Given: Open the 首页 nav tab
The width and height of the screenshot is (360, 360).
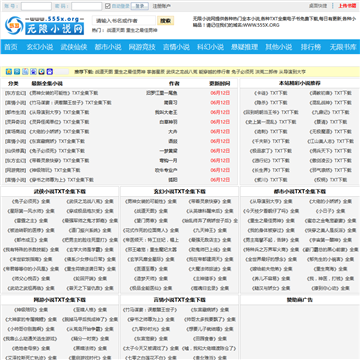Looking at the screenshot, I should [11, 47].
